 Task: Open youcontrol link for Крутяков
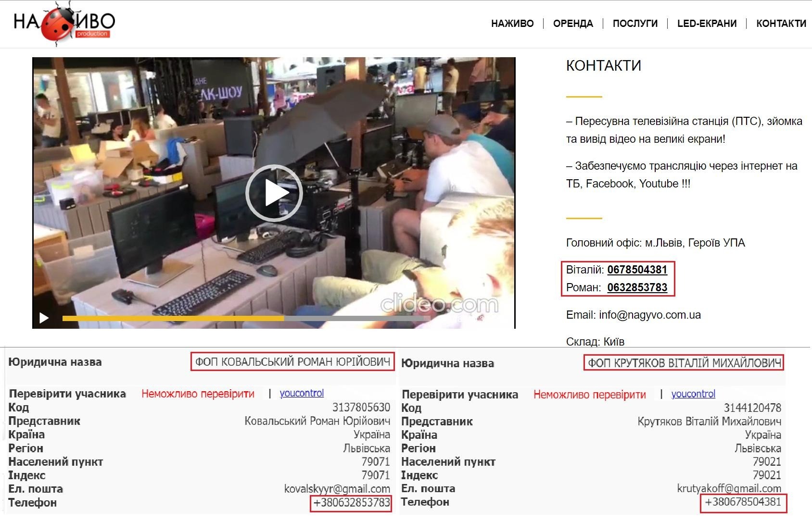[693, 394]
